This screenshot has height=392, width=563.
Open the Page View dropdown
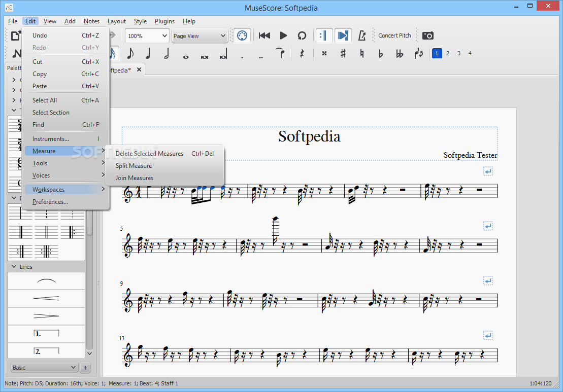(200, 36)
